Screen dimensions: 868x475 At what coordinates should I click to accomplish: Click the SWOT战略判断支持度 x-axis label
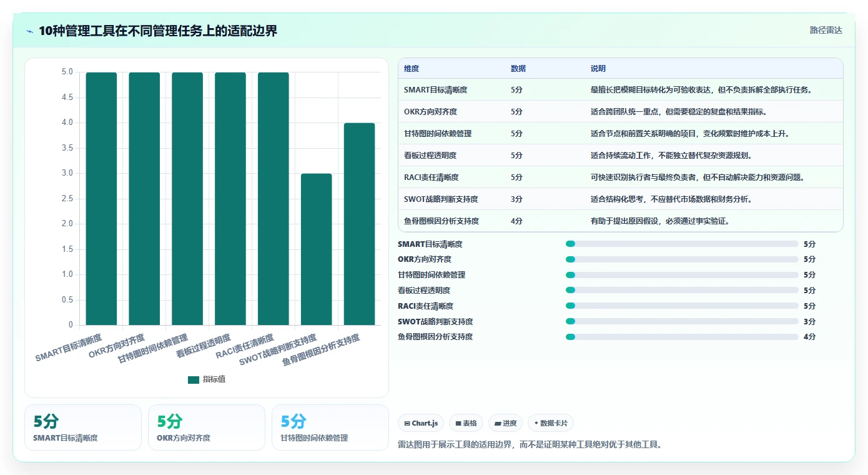(x=277, y=350)
